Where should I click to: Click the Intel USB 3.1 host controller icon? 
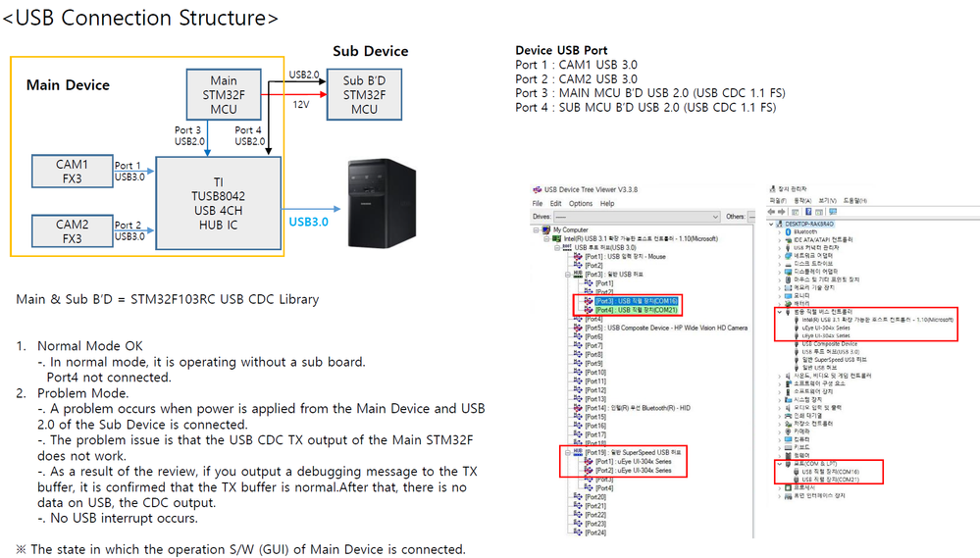pos(556,238)
